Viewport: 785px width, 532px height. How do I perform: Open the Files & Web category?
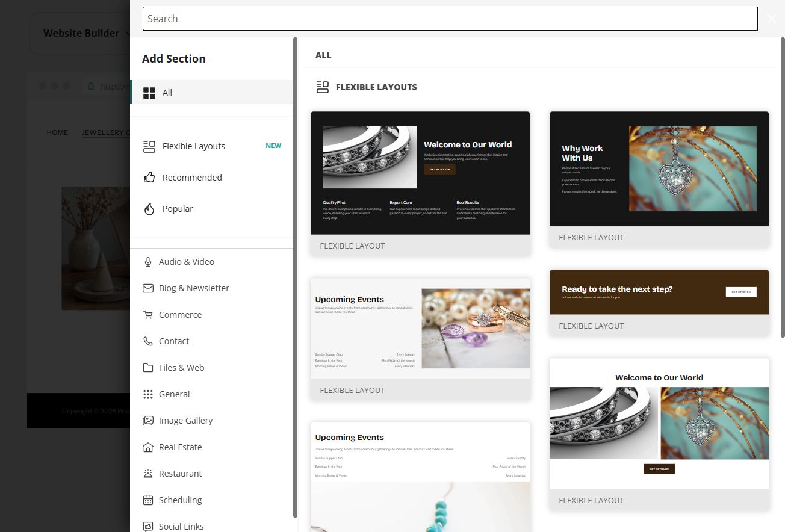(x=212, y=368)
